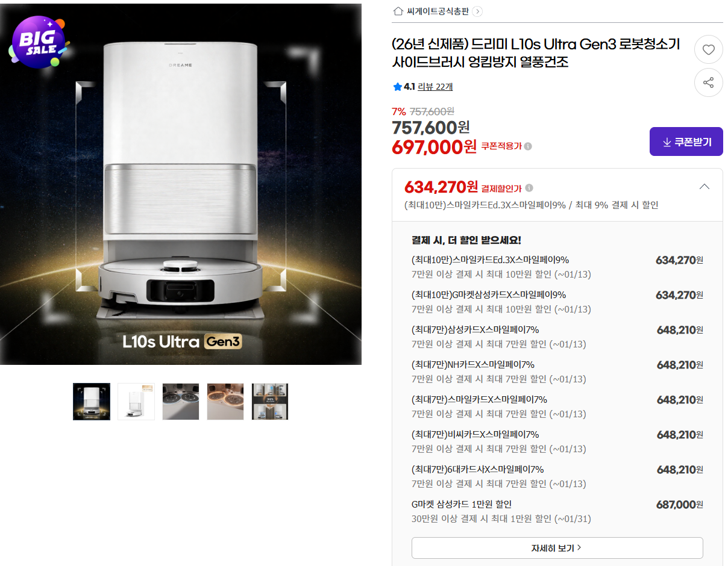The height and width of the screenshot is (566, 728).
Task: Click the blue star rating icon
Action: click(x=397, y=87)
